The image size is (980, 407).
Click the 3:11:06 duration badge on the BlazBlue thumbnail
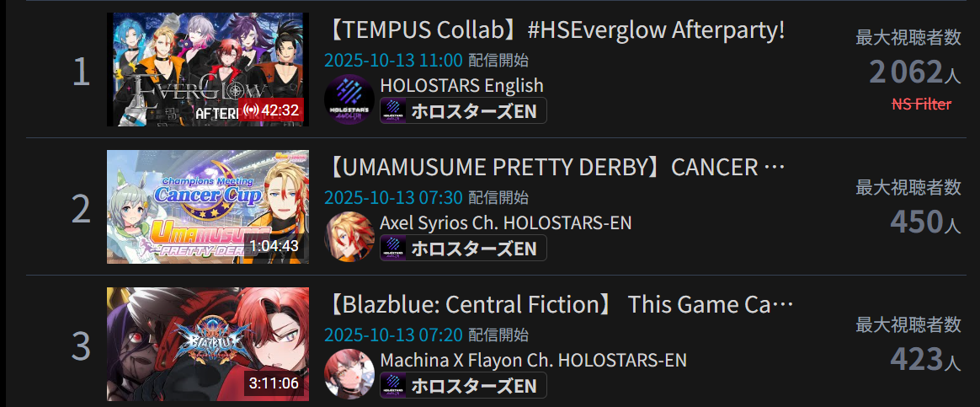point(274,383)
